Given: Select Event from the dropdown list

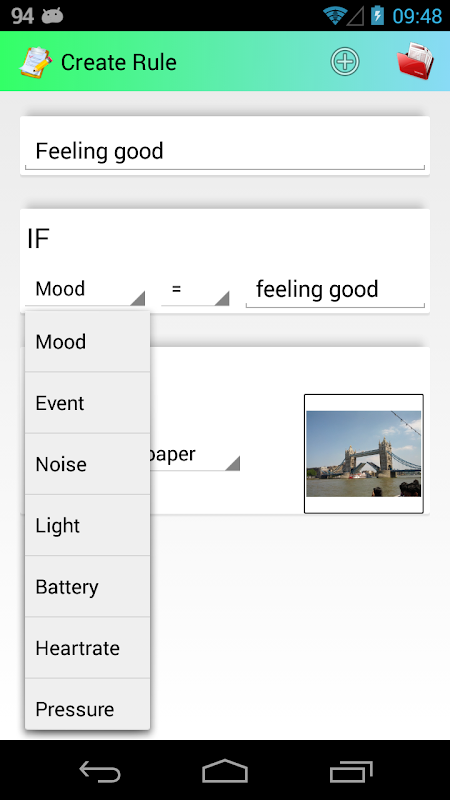Looking at the screenshot, I should point(87,403).
